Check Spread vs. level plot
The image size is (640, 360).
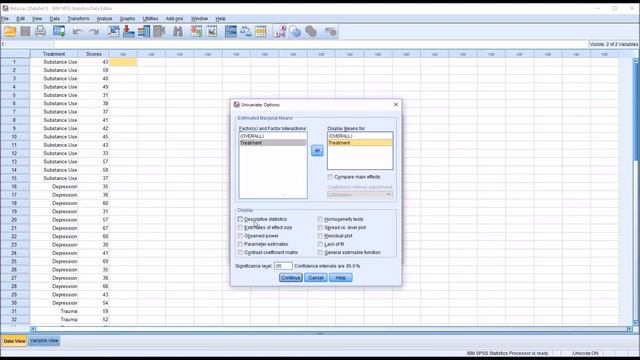(320, 227)
